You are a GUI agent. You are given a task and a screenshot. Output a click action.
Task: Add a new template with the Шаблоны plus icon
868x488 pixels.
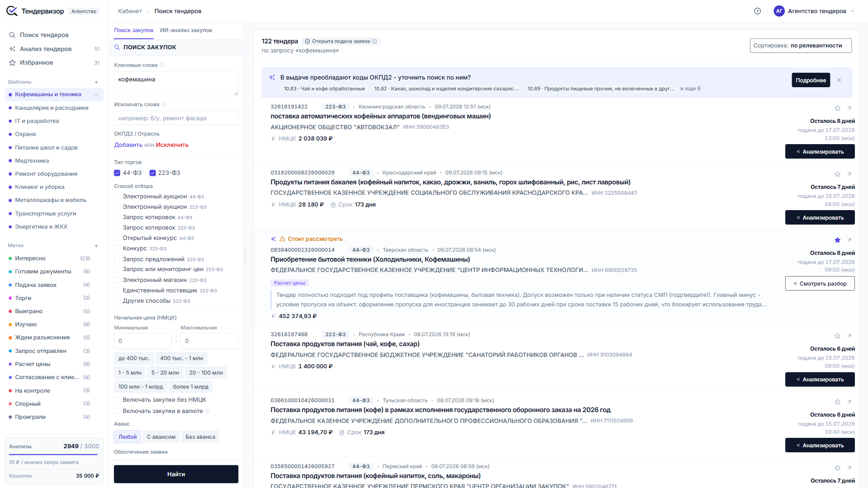96,82
